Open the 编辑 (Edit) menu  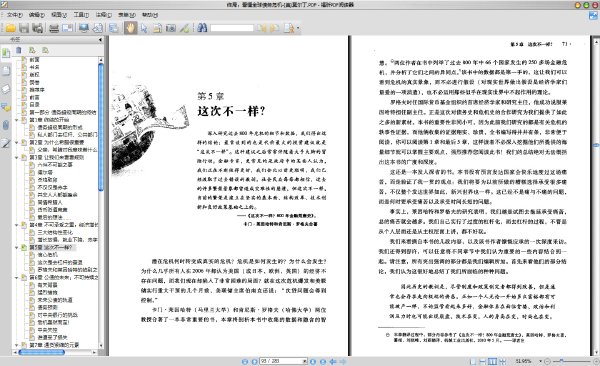click(x=37, y=15)
